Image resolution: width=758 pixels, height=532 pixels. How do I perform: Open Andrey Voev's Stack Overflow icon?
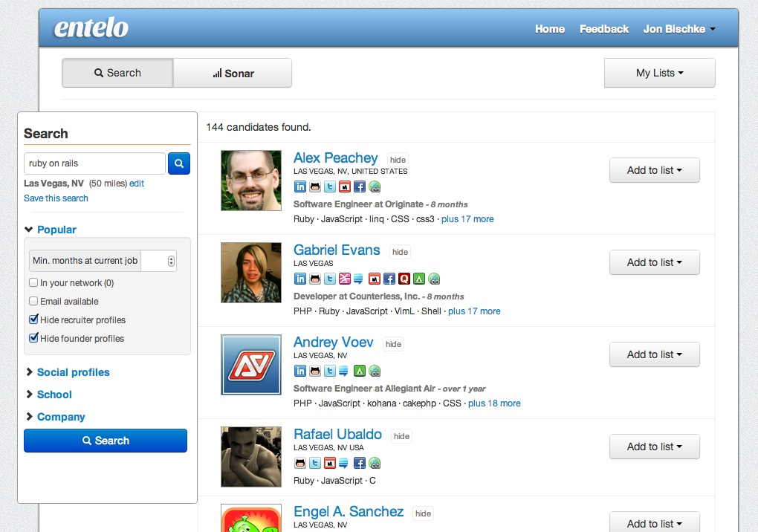(x=343, y=371)
